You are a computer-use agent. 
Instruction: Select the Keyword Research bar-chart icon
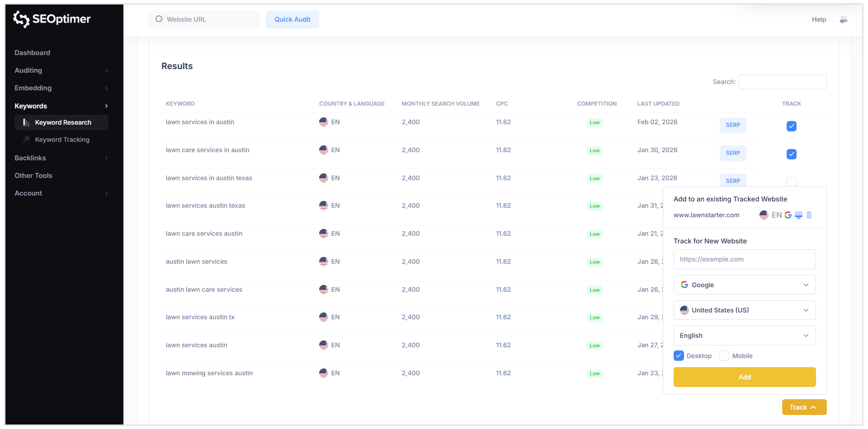pyautogui.click(x=27, y=122)
